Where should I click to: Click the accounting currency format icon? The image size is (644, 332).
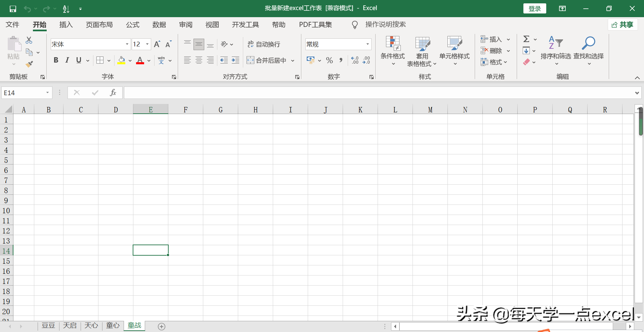coord(311,60)
